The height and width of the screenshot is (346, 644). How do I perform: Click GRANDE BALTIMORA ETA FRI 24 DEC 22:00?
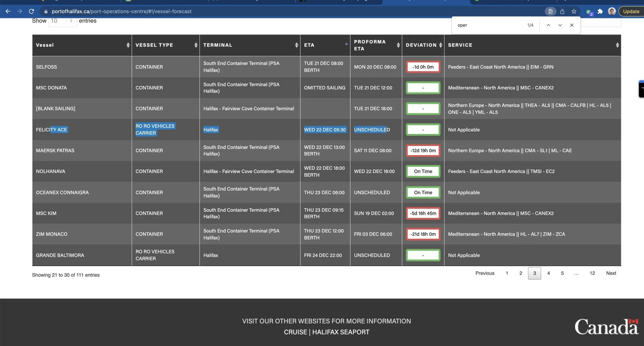323,255
